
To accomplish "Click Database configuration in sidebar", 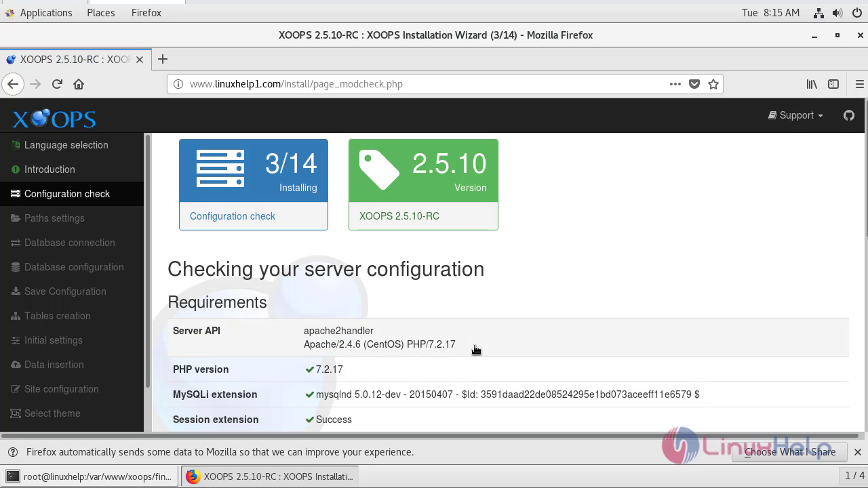I will tap(72, 267).
